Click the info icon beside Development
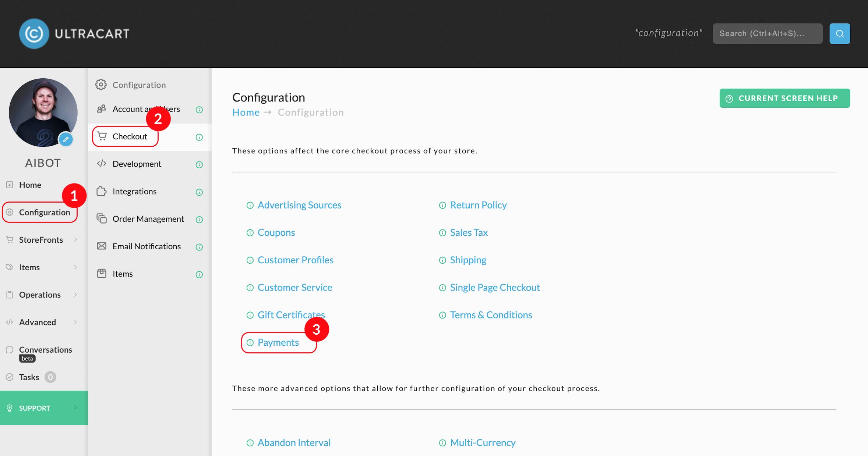The height and width of the screenshot is (456, 868). point(199,165)
